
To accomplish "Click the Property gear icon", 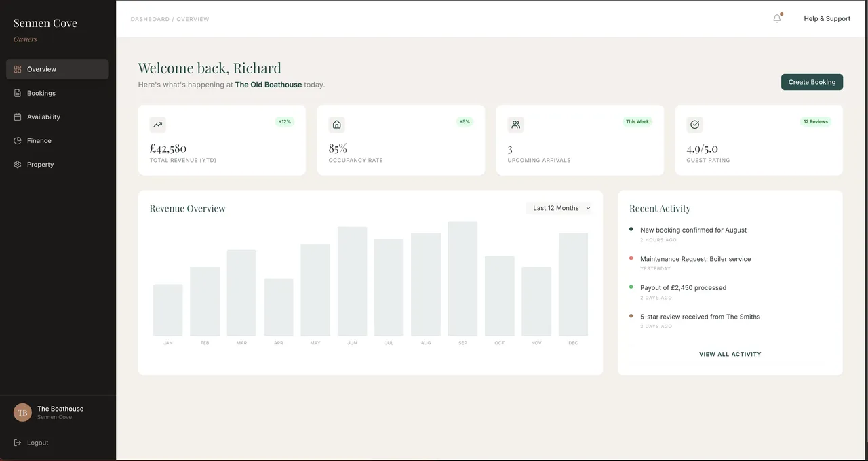I will click(18, 165).
